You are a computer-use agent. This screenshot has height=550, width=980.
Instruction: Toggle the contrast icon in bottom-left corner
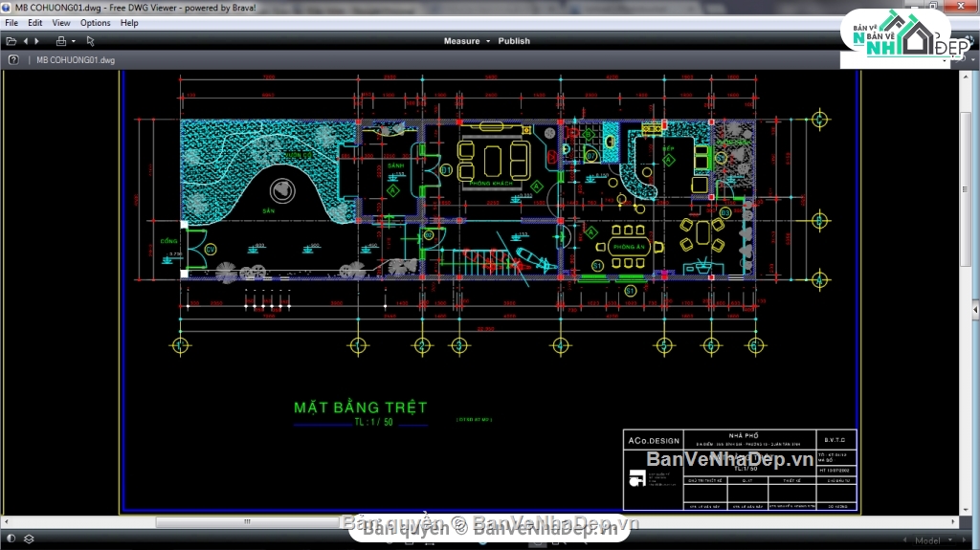click(x=10, y=540)
